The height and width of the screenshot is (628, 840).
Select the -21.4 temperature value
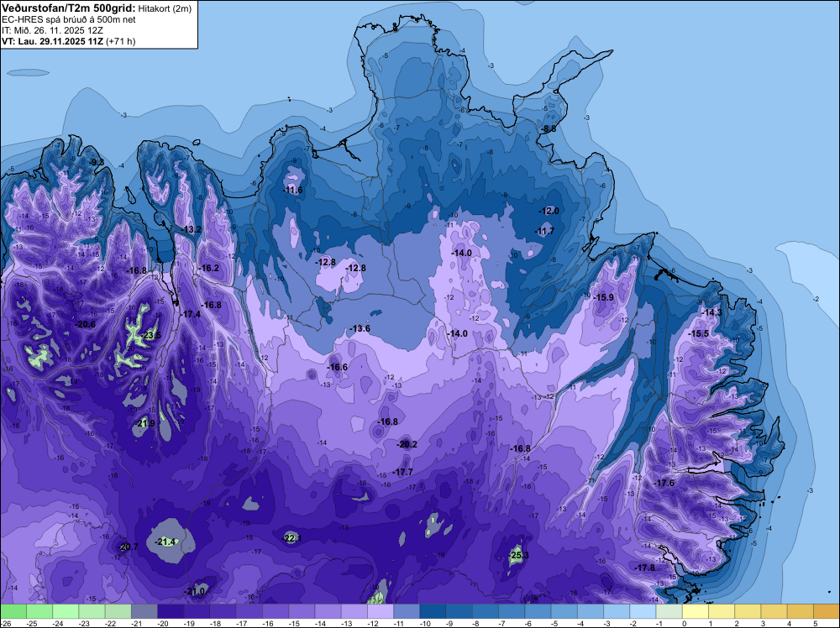(x=165, y=542)
